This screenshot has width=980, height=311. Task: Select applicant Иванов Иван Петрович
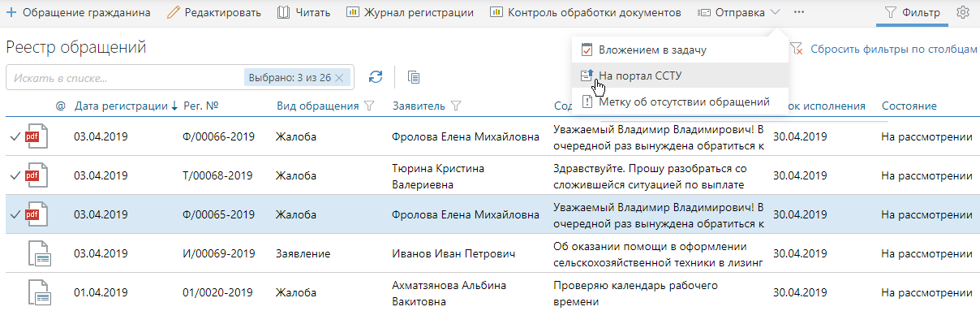[453, 253]
